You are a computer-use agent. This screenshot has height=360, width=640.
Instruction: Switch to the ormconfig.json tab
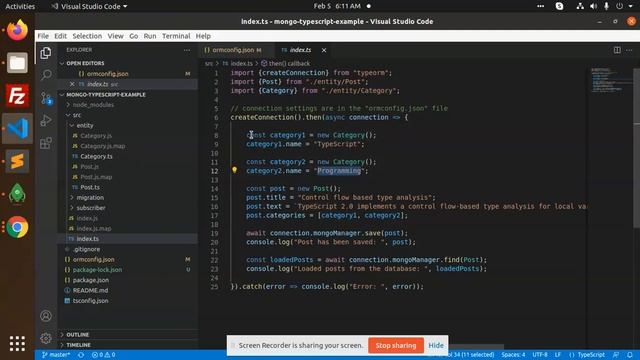(233, 50)
